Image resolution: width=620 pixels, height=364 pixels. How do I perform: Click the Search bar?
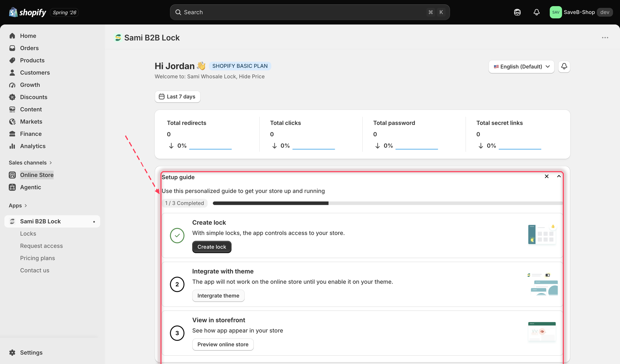[x=310, y=12]
